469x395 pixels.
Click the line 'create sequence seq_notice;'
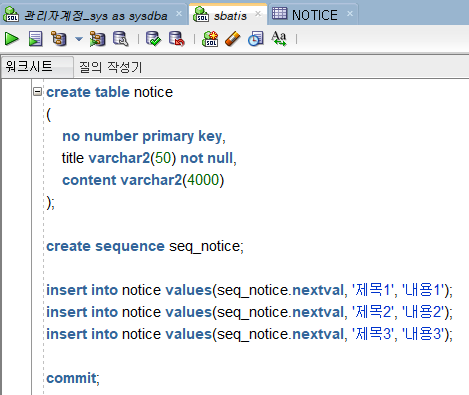click(145, 247)
